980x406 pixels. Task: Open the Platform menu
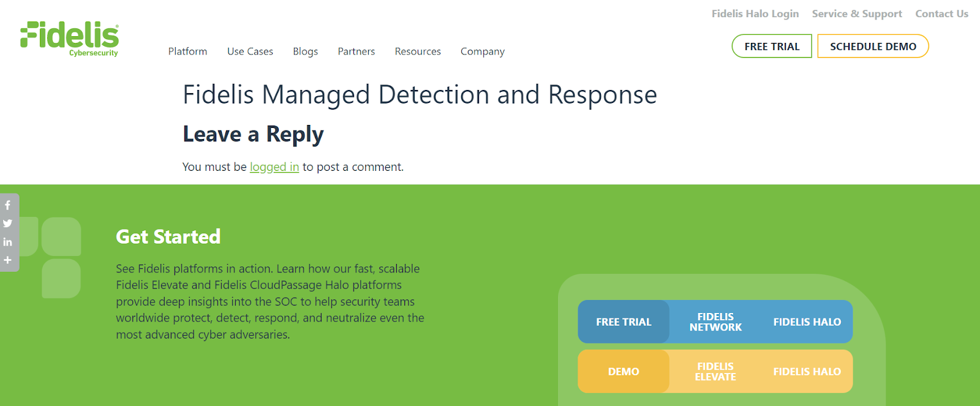tap(187, 51)
